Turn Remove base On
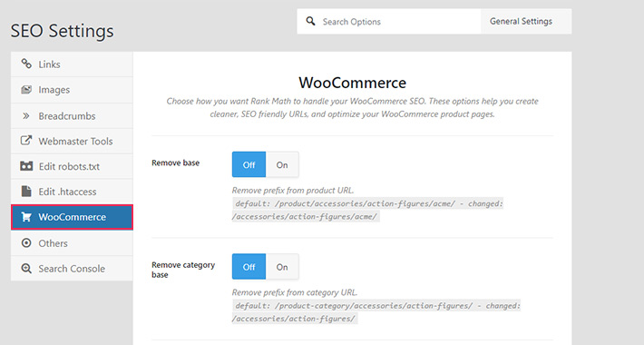 click(282, 164)
